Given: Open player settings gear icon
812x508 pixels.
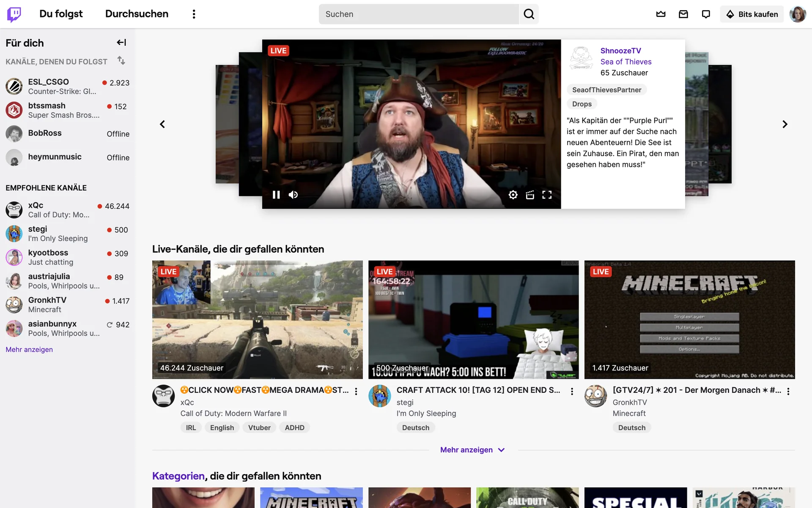Looking at the screenshot, I should [x=513, y=195].
